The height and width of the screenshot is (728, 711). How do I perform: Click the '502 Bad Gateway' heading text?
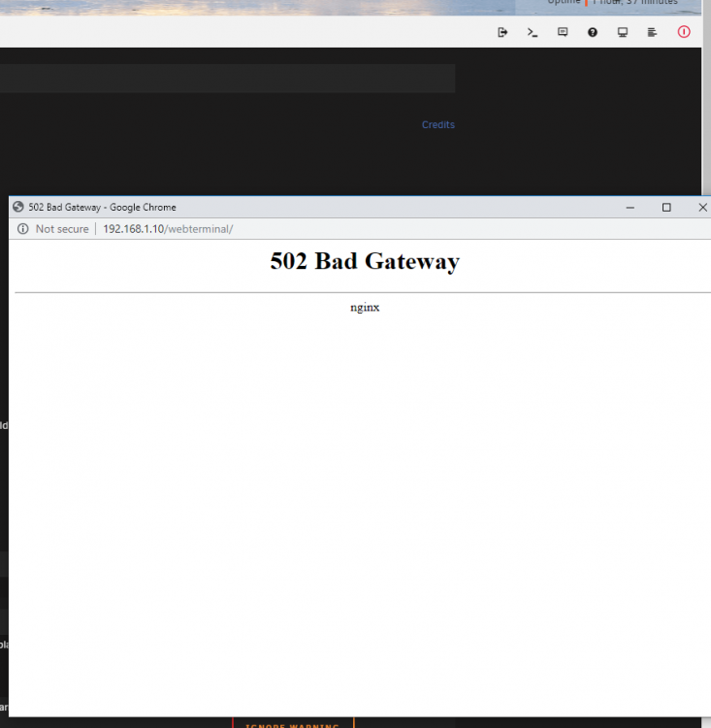pyautogui.click(x=365, y=261)
